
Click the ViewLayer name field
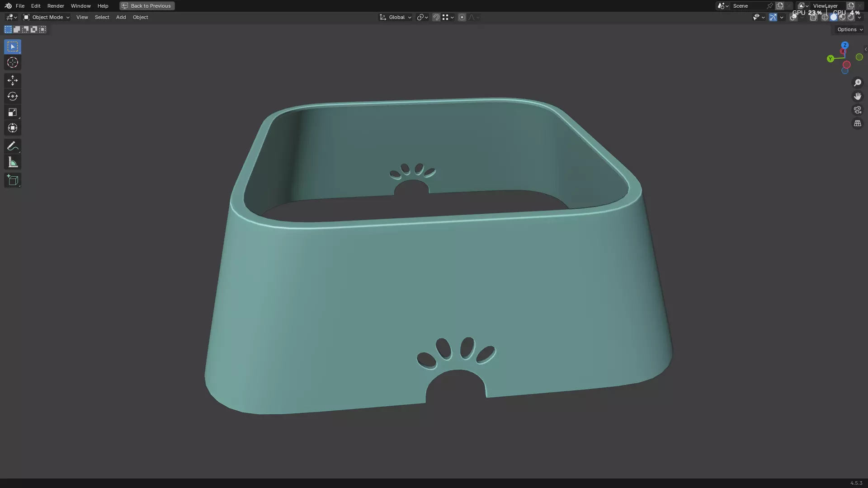click(x=827, y=6)
